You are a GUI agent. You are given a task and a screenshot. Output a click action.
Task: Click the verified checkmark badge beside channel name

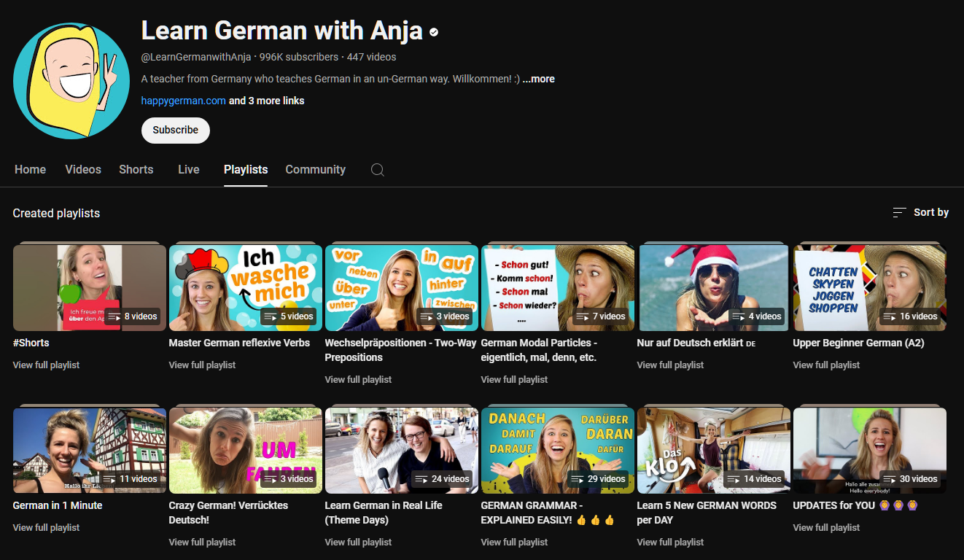click(x=434, y=32)
